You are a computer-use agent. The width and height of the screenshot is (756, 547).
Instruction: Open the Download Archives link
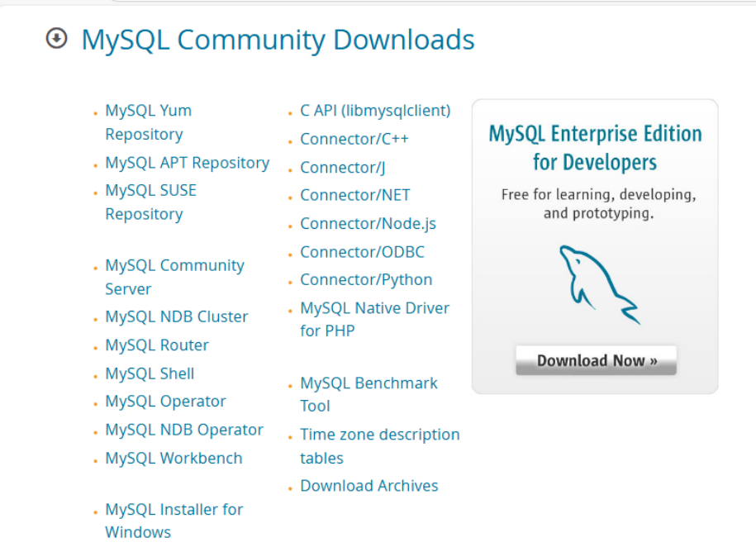368,486
